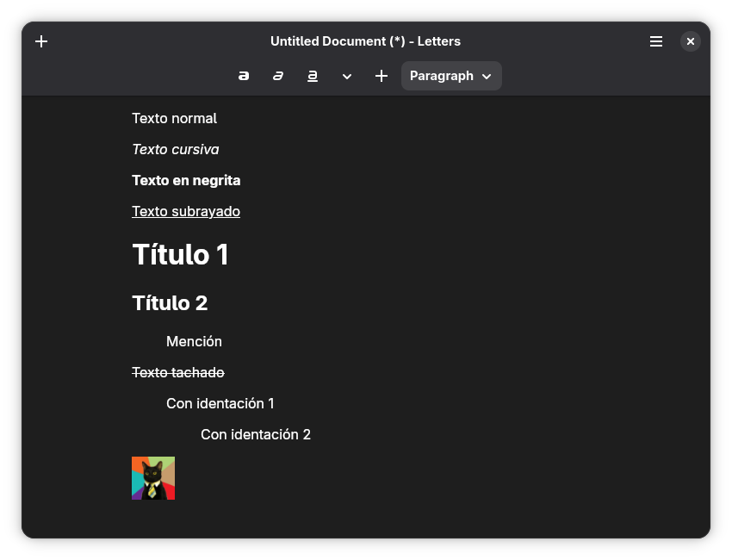The height and width of the screenshot is (560, 732).
Task: Toggle bold formatting in the toolbar
Action: 244,76
